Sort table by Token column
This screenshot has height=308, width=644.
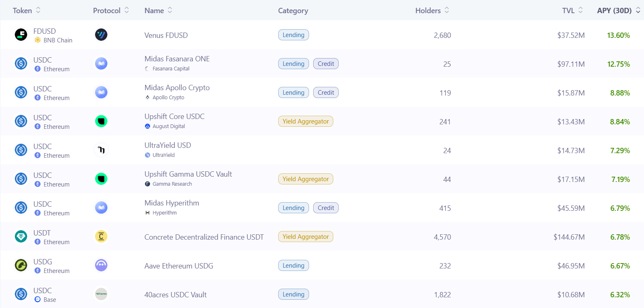click(x=27, y=11)
